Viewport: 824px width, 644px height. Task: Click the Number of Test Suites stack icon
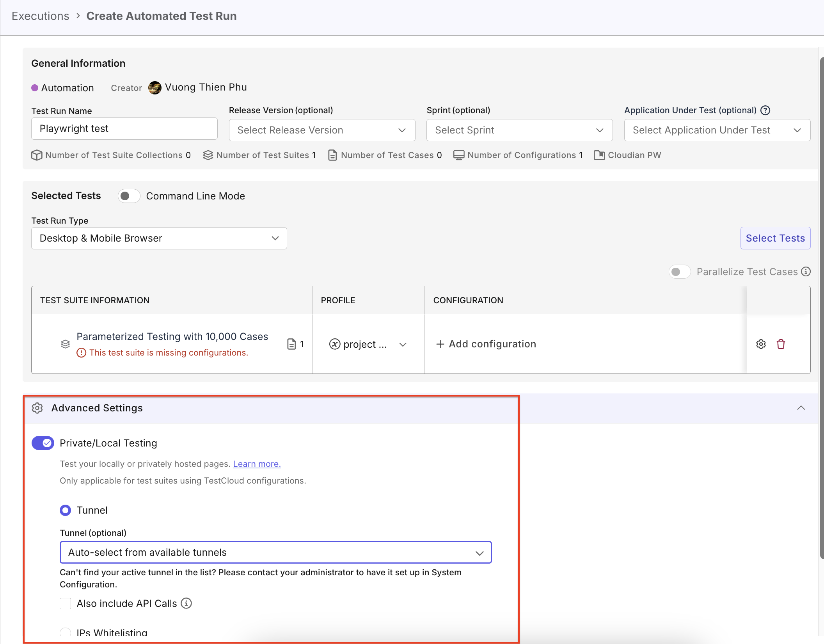tap(208, 155)
